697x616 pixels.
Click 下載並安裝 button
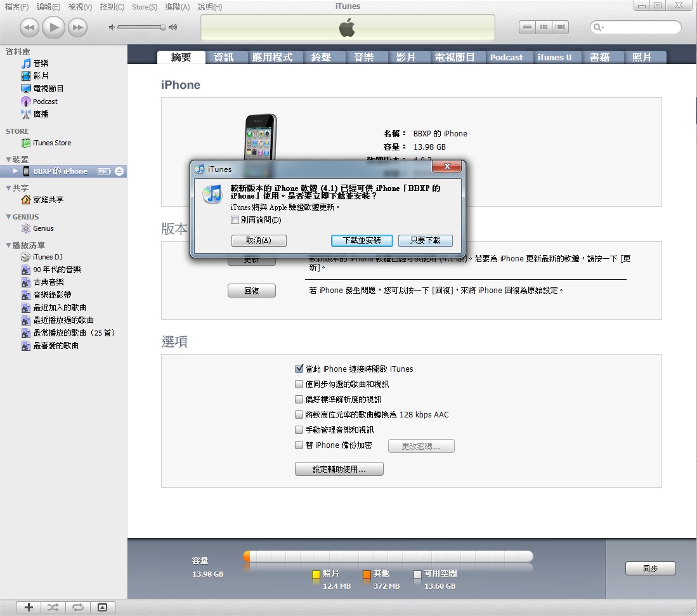coord(362,240)
